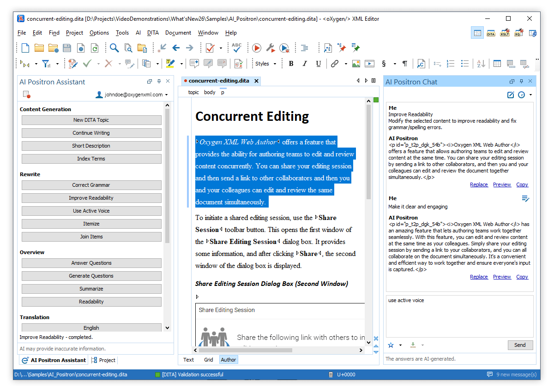This screenshot has height=392, width=554.
Task: Click the Add Comment speech bubble icon
Action: [194, 64]
